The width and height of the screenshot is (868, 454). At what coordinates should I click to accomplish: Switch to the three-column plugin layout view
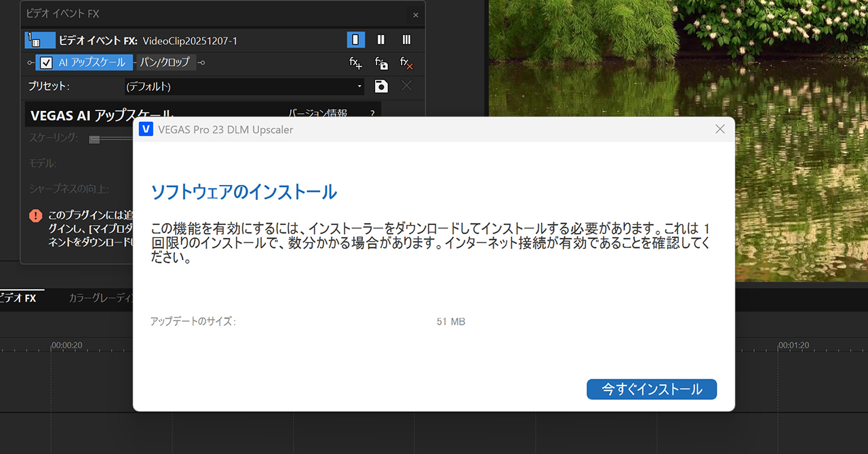point(406,39)
